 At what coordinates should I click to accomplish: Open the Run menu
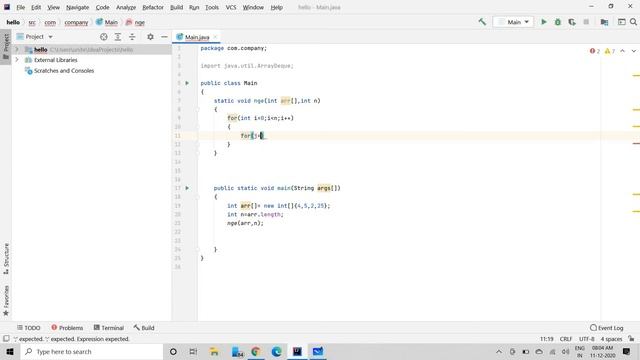(x=194, y=7)
